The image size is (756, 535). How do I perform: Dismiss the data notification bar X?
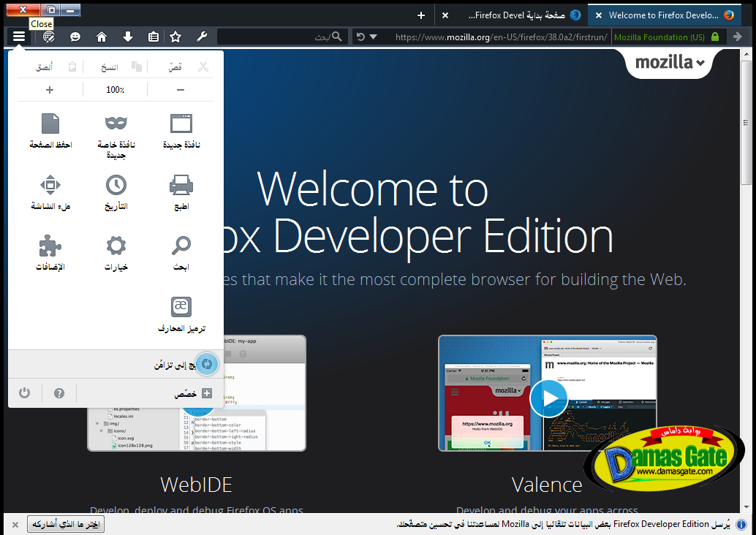click(x=15, y=524)
